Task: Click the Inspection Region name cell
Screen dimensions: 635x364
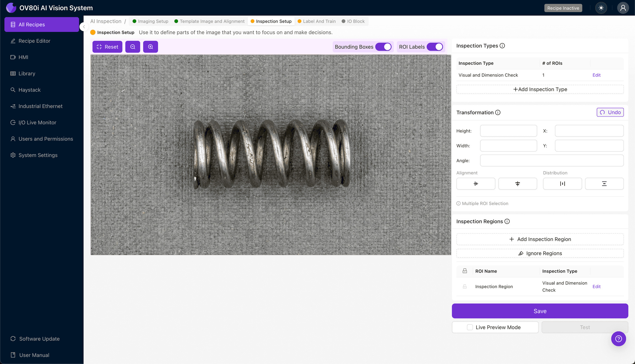Action: 494,287
